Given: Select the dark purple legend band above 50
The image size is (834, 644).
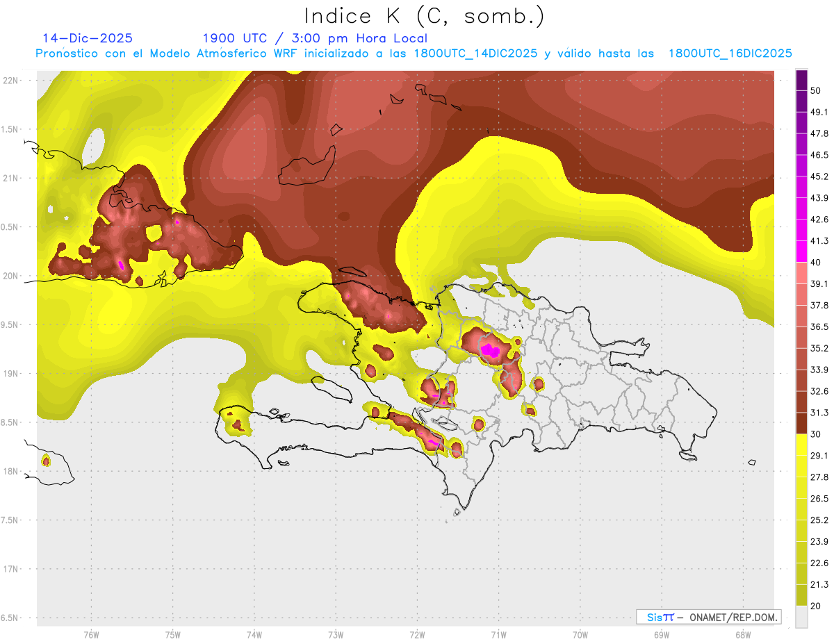Looking at the screenshot, I should (801, 80).
